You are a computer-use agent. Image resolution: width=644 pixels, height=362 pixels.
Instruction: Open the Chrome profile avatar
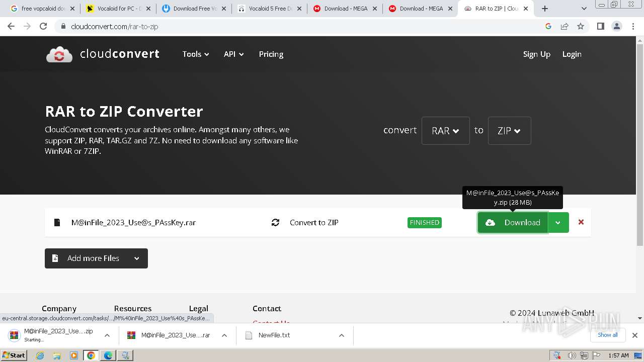[x=617, y=26]
